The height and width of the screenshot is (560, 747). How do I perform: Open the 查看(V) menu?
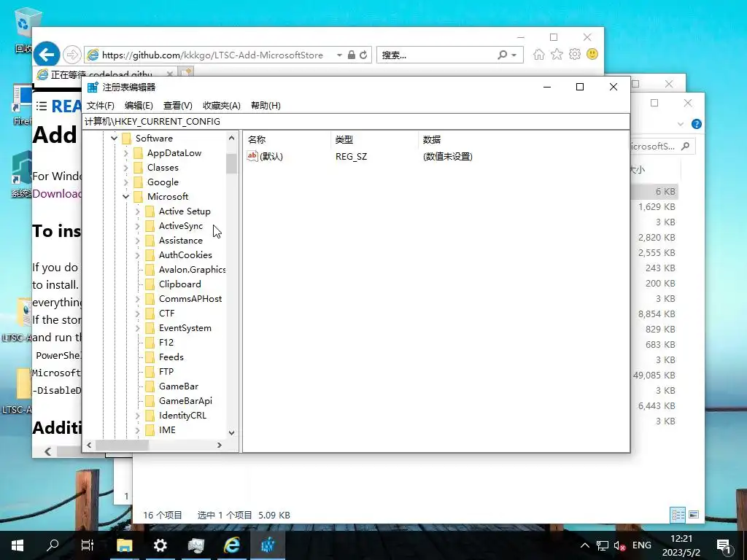(x=178, y=105)
